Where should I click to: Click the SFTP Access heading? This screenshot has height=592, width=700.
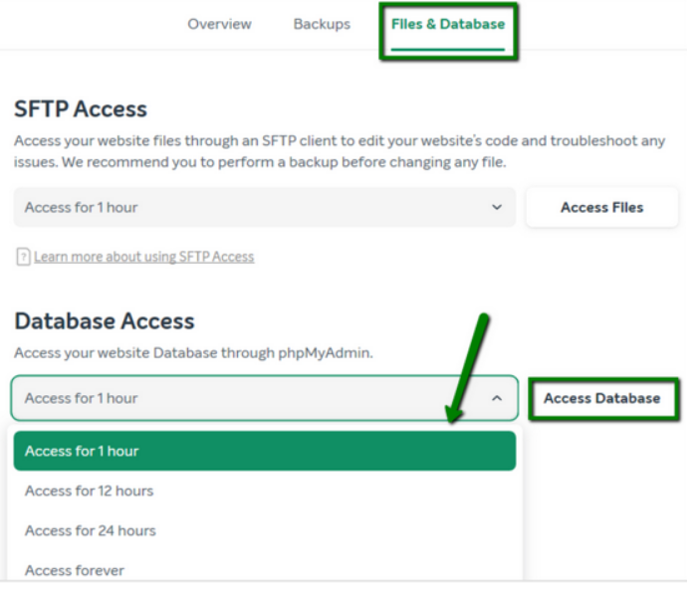[x=81, y=109]
